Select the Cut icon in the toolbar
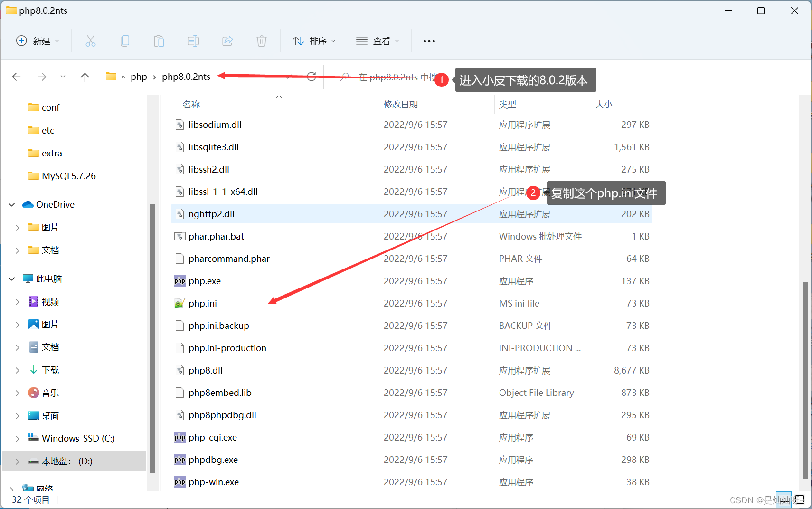812x509 pixels. coord(91,41)
